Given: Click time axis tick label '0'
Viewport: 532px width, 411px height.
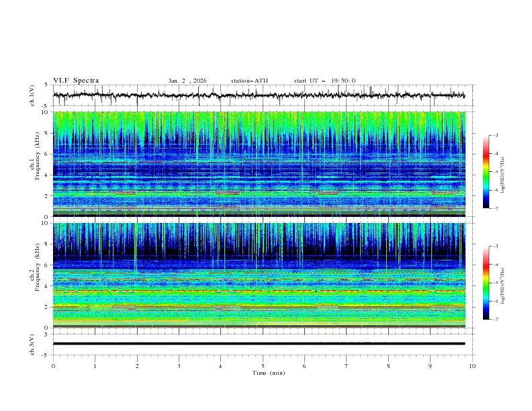Looking at the screenshot, I should [53, 366].
